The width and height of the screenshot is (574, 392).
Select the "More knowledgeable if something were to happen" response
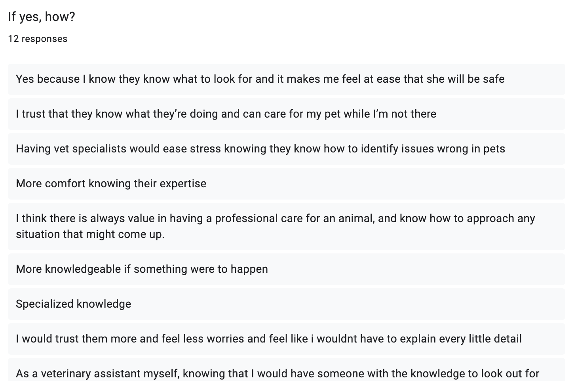point(142,269)
